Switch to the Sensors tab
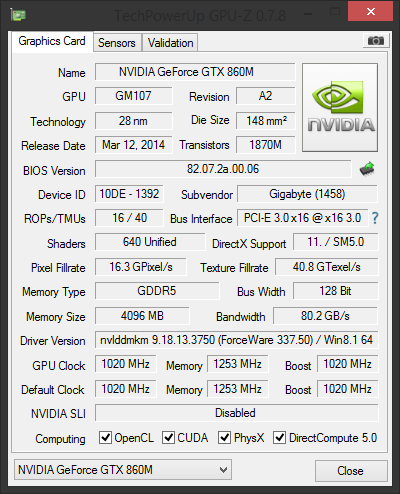 tap(117, 43)
